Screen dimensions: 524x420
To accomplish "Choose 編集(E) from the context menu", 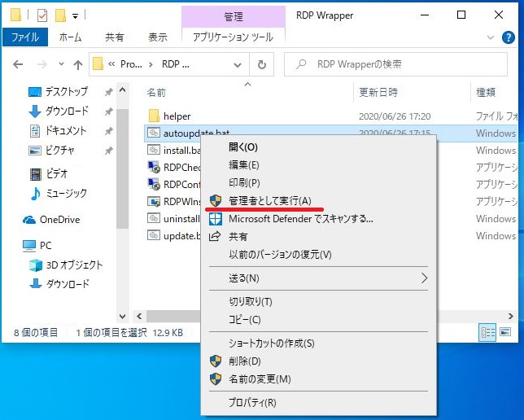I will coord(318,165).
